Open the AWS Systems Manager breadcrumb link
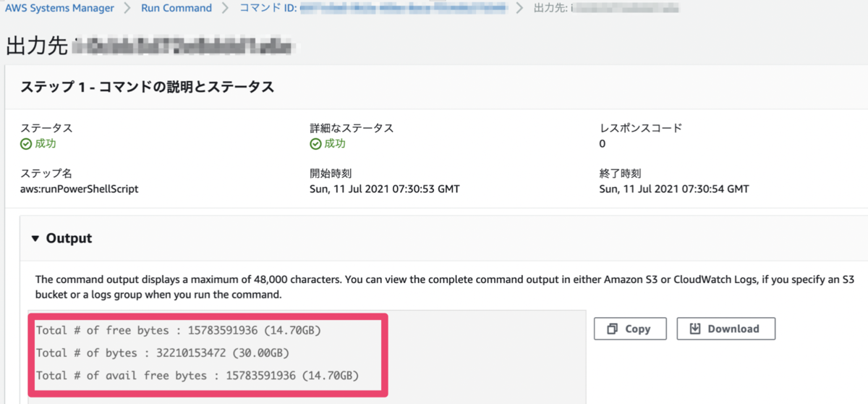Screen dimensions: 868x404 tap(60, 9)
